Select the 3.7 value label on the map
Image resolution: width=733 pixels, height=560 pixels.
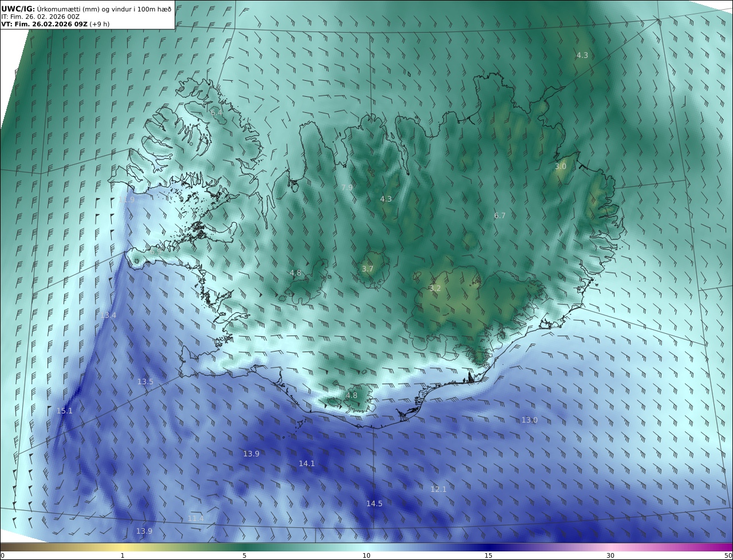click(368, 269)
